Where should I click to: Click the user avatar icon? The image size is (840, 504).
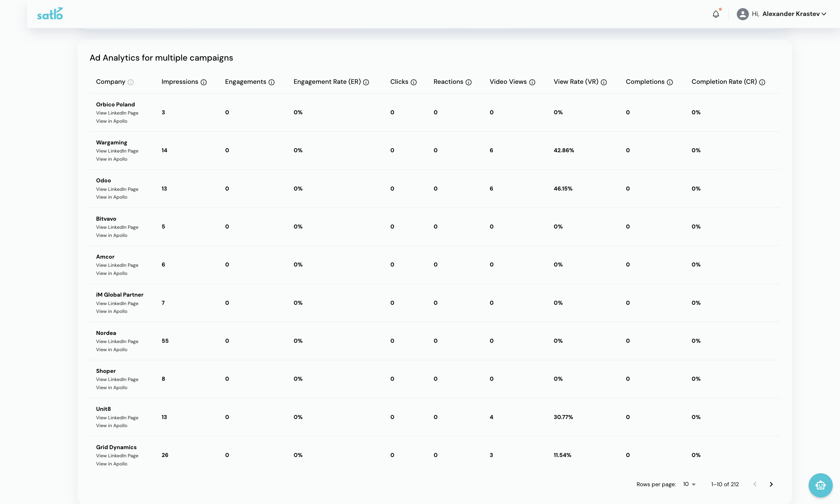click(743, 14)
